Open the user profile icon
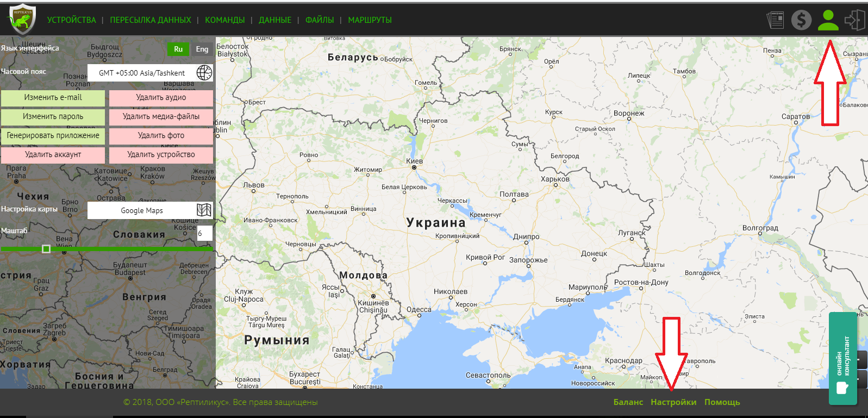This screenshot has width=868, height=418. 828,20
